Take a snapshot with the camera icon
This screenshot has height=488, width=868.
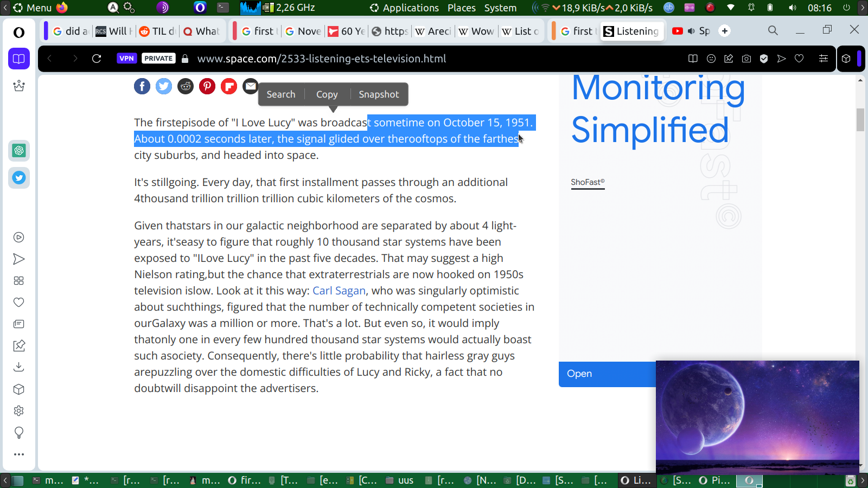(x=746, y=59)
